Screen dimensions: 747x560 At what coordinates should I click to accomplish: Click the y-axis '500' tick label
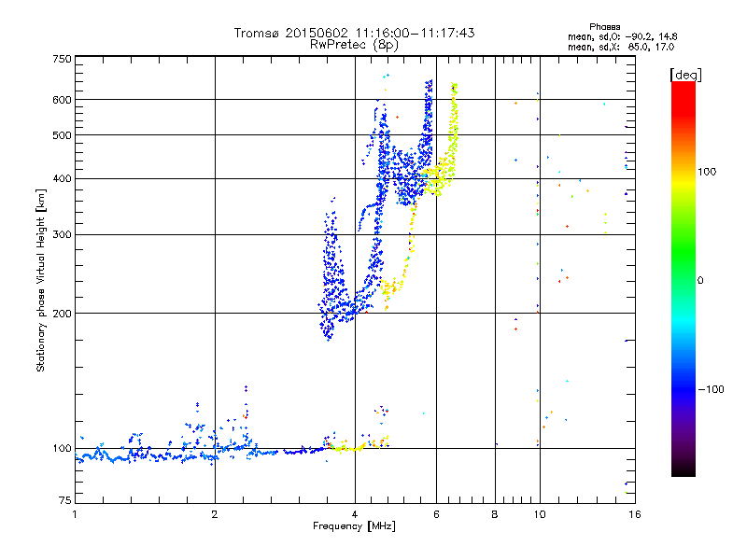[x=63, y=135]
